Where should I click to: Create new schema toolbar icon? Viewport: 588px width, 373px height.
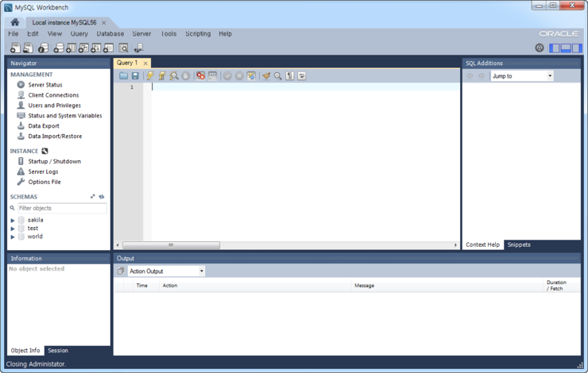tap(59, 48)
